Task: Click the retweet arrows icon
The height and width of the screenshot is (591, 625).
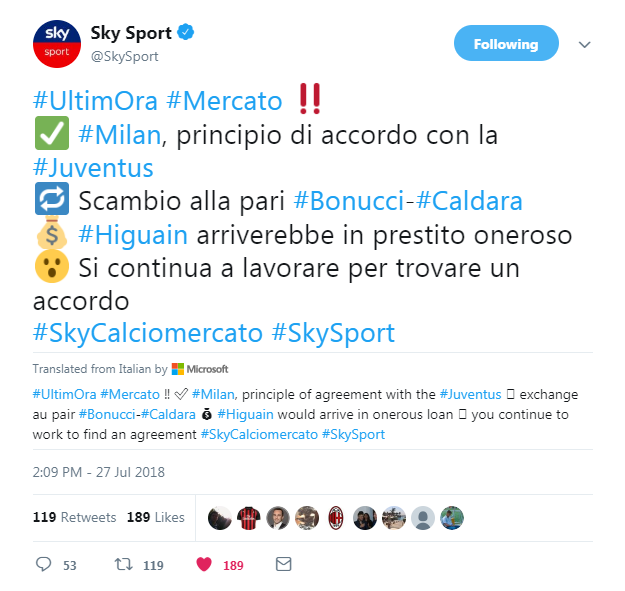Action: pyautogui.click(x=123, y=564)
